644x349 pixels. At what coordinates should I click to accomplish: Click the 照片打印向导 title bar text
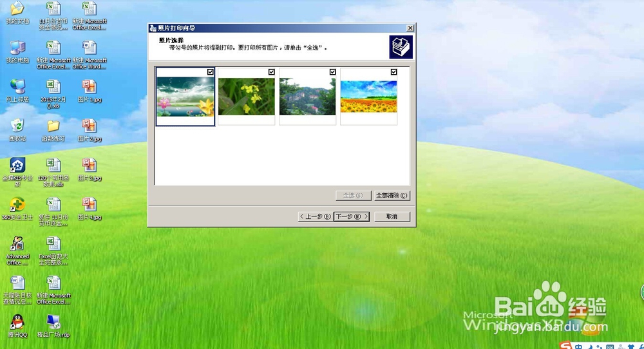[x=176, y=28]
